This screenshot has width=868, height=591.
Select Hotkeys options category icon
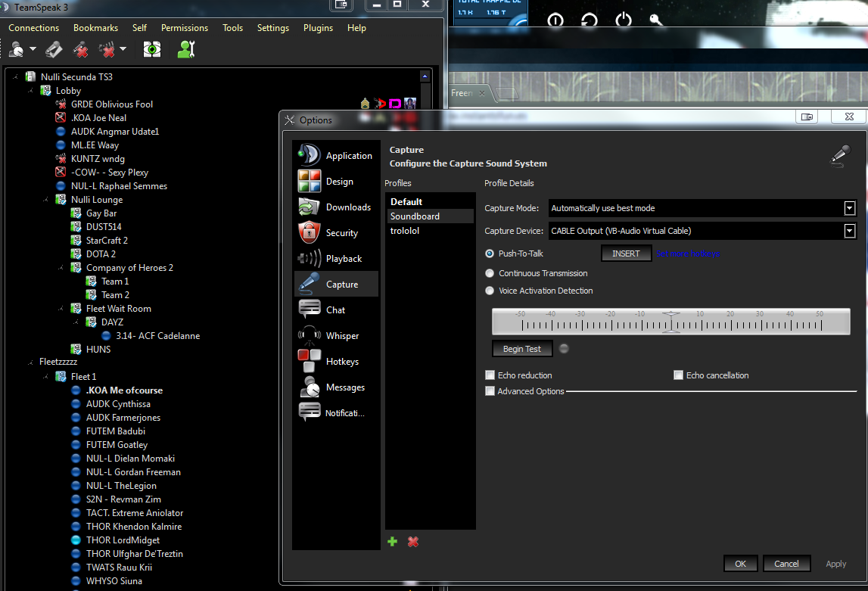pos(309,361)
